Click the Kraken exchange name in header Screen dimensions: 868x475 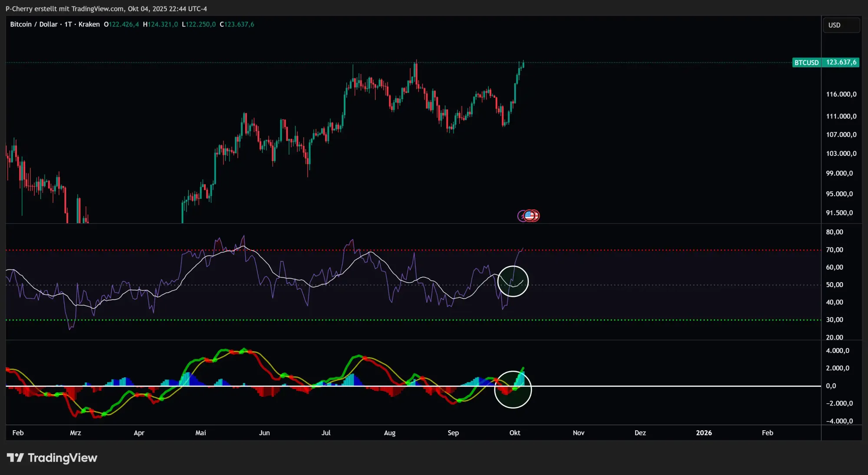[x=89, y=24]
